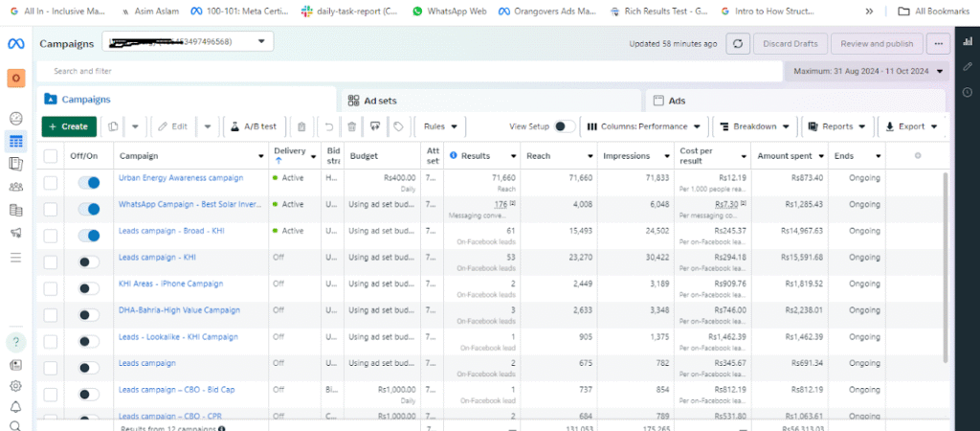Viewport: 980px width, 431px height.
Task: Open the settings gear in sidebar
Action: (15, 385)
